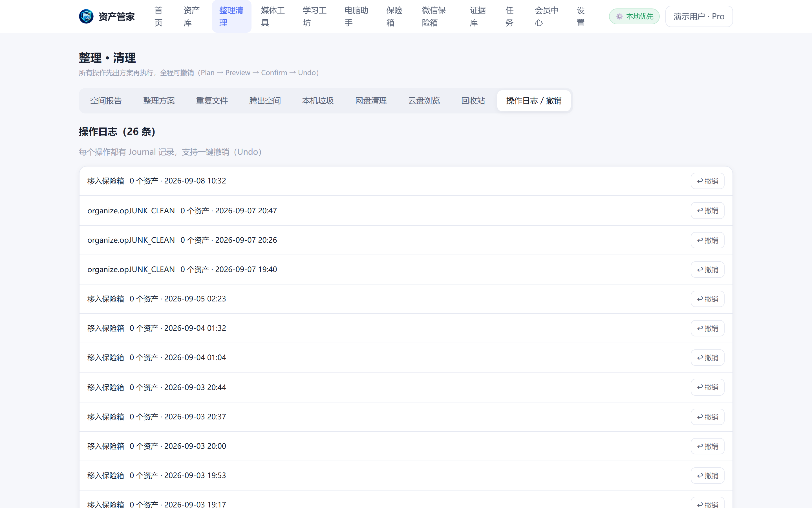
Task: Select the 本机垃圾 tab
Action: click(x=318, y=100)
